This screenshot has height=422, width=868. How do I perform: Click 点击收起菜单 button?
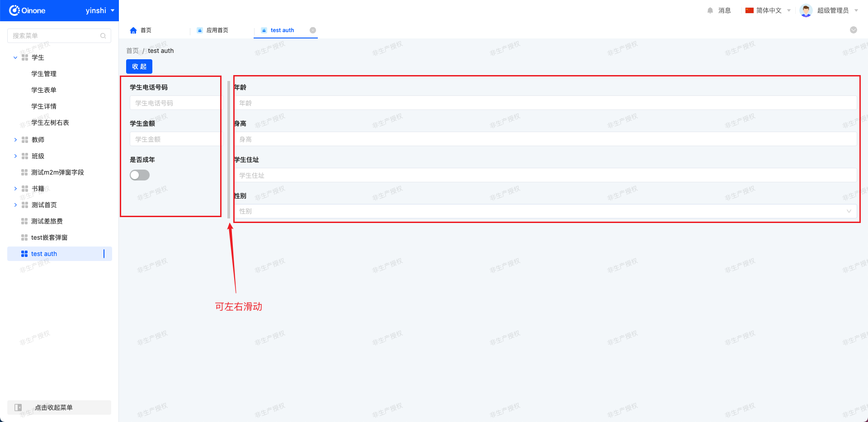tap(59, 408)
